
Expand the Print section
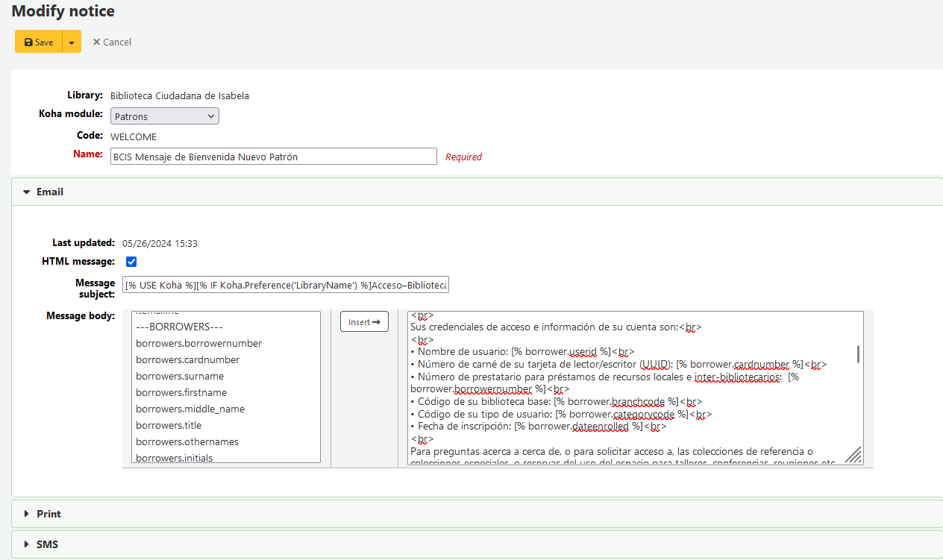[x=48, y=515]
